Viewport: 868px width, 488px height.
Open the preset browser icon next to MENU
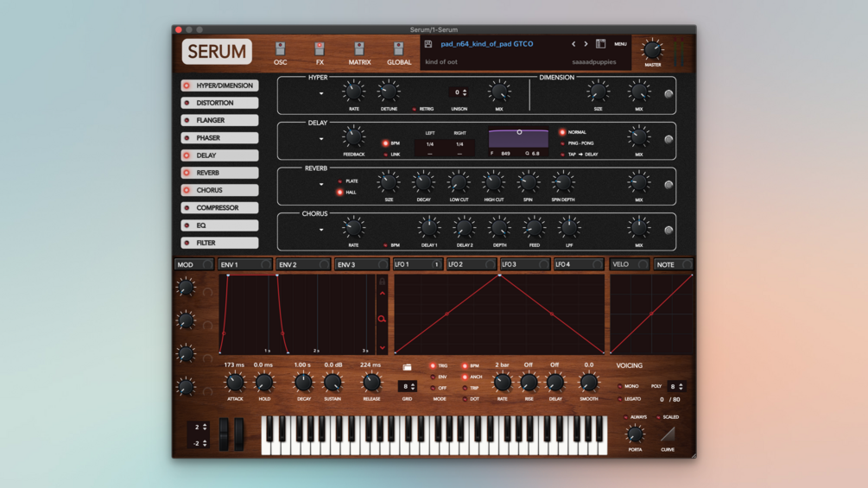(600, 44)
